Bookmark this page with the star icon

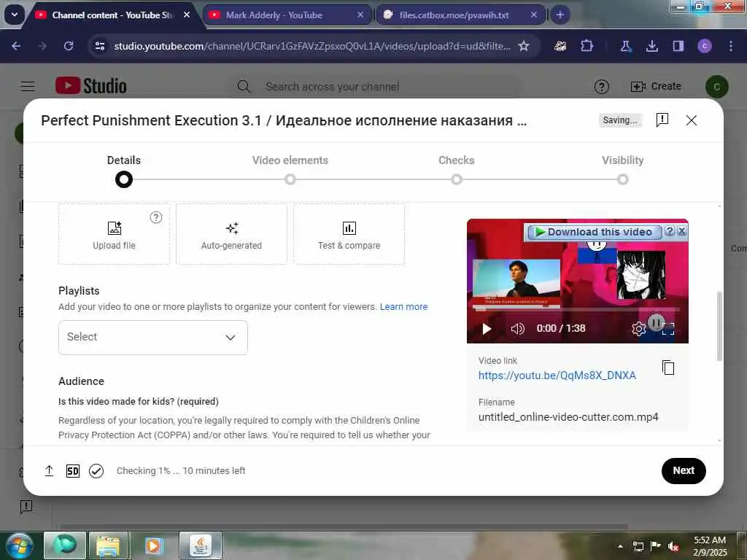coord(524,46)
